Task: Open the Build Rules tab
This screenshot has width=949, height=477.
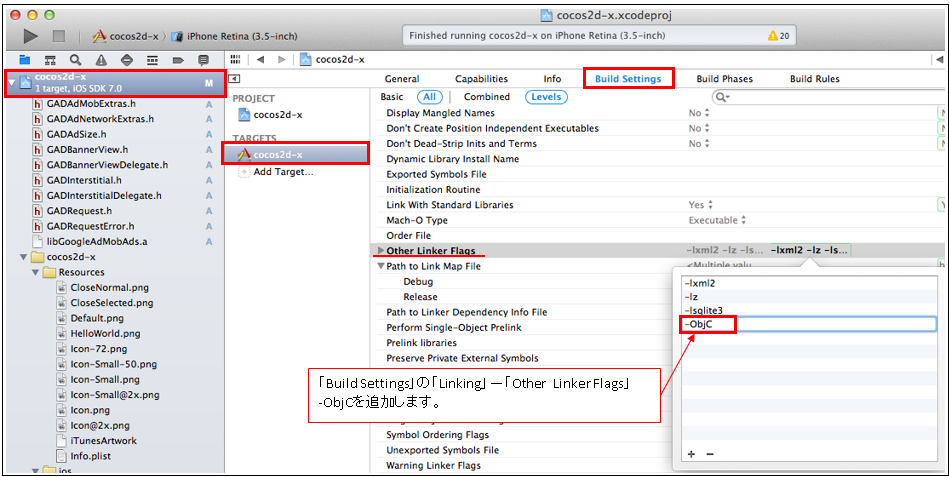Action: click(x=815, y=79)
